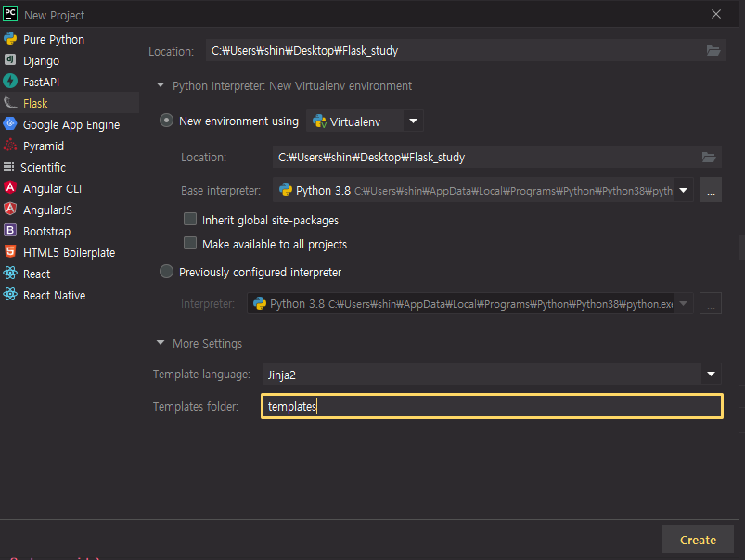Click the Pyramid project icon
Image resolution: width=745 pixels, height=560 pixels.
click(10, 145)
